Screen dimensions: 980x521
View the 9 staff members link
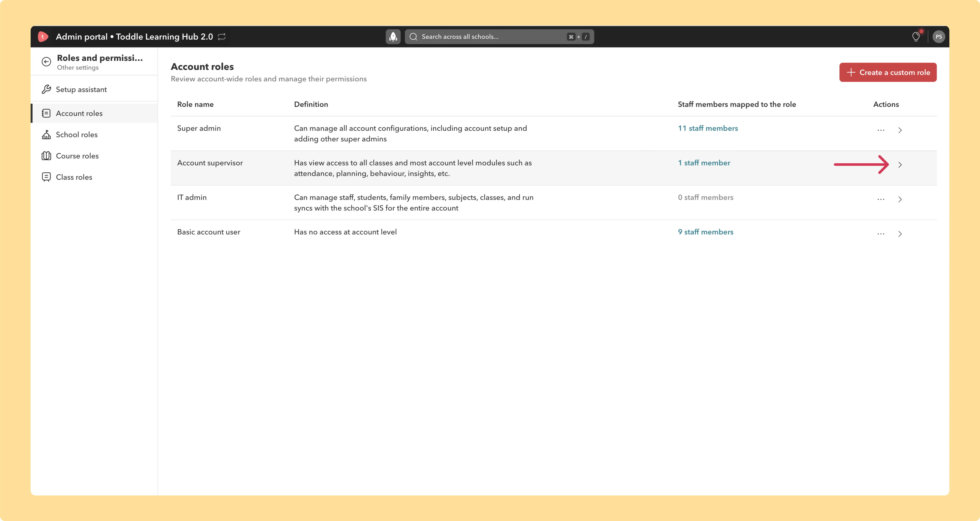point(705,232)
